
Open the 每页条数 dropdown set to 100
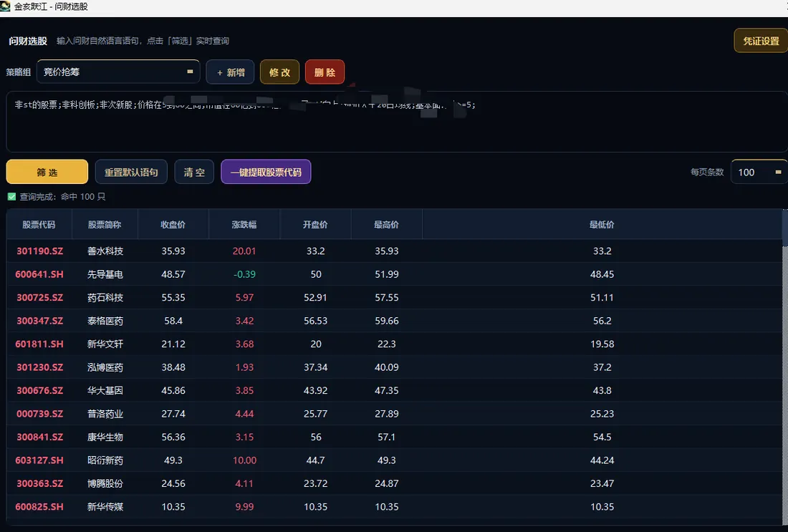pyautogui.click(x=759, y=173)
